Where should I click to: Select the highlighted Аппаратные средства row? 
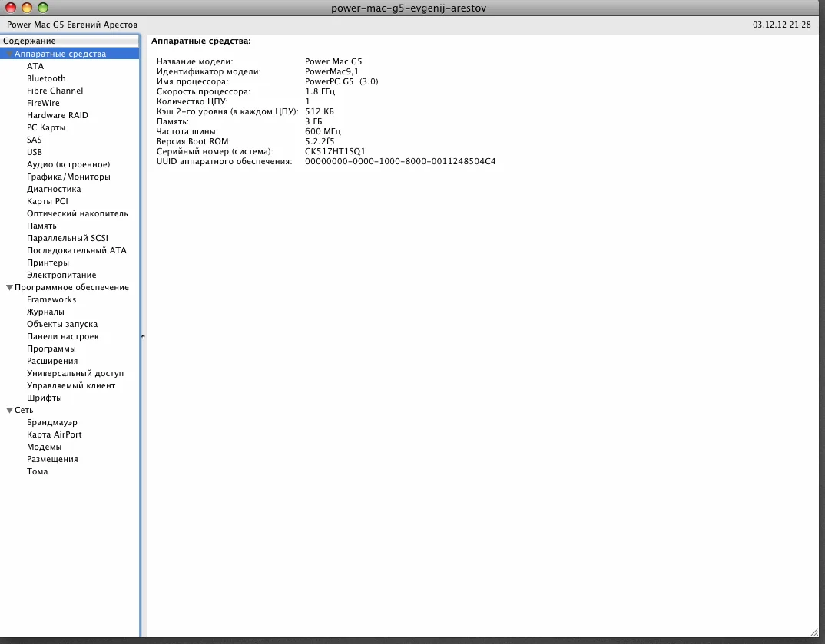(69, 54)
